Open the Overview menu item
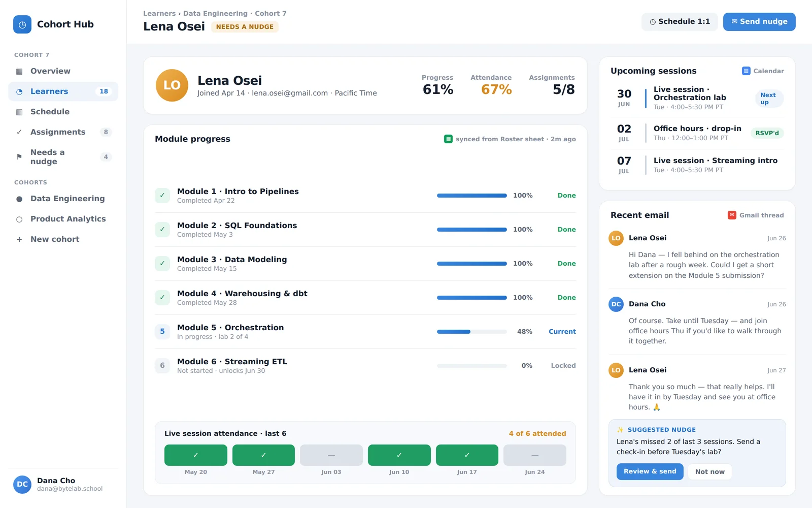This screenshot has height=508, width=812. coord(63,71)
